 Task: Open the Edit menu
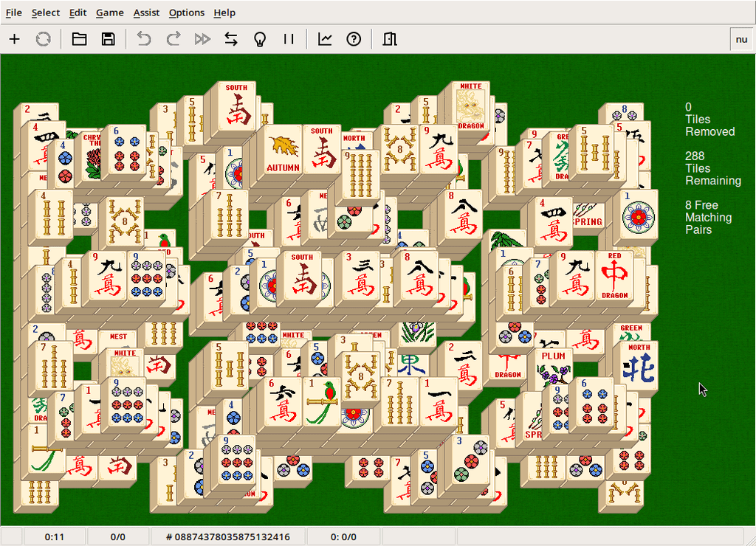point(78,13)
